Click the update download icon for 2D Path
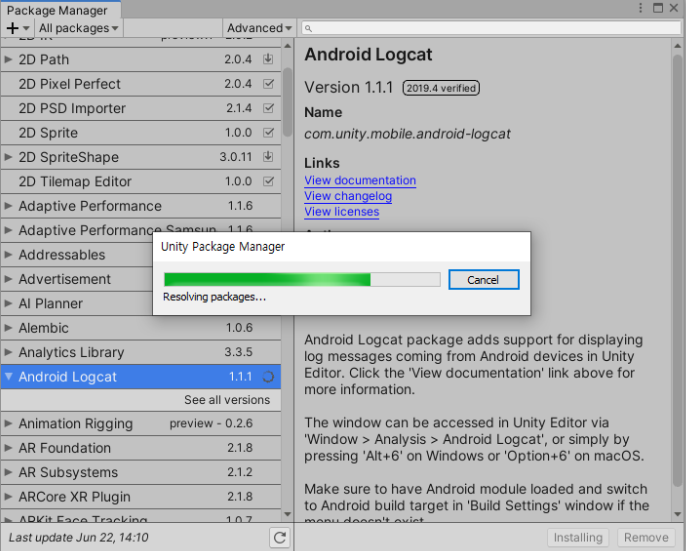The height and width of the screenshot is (551, 686). (268, 59)
